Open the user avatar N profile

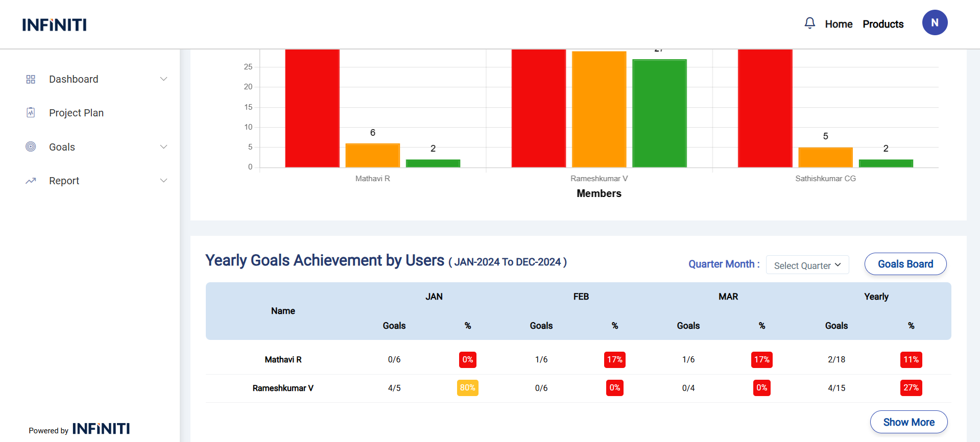tap(935, 23)
